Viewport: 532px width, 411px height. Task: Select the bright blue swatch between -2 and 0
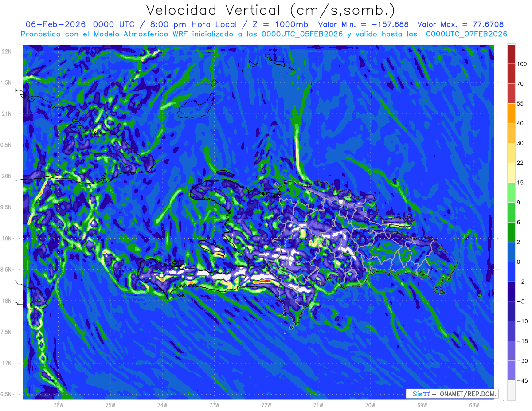[x=512, y=271]
